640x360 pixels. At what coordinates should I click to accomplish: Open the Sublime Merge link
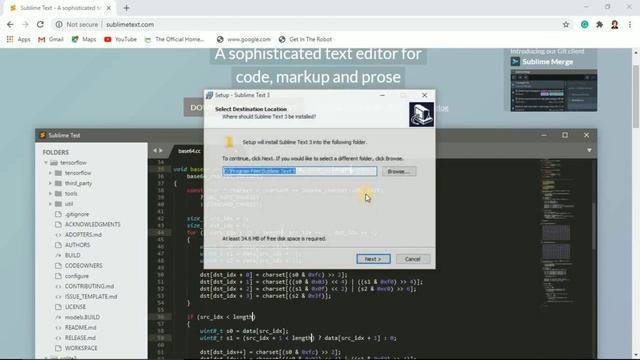tap(547, 62)
